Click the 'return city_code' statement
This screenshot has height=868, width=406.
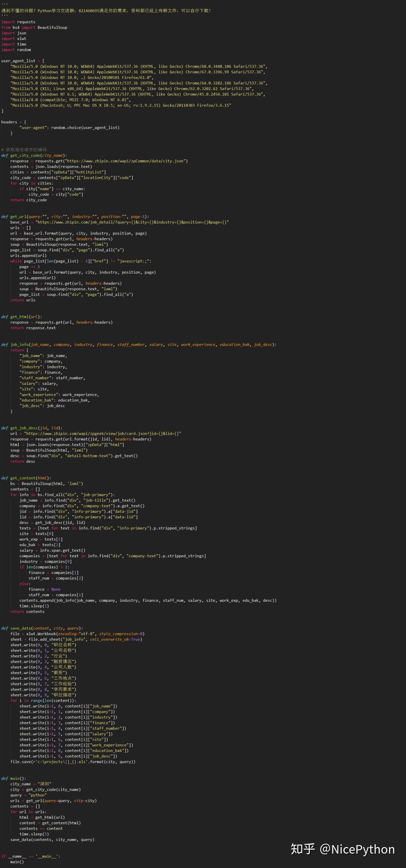coord(28,200)
